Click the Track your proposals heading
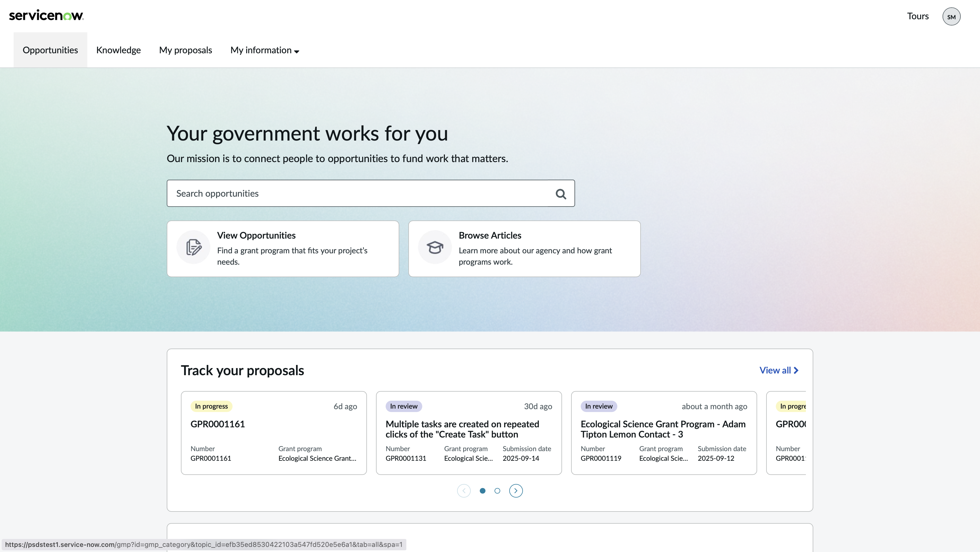This screenshot has width=980, height=552. pos(242,370)
